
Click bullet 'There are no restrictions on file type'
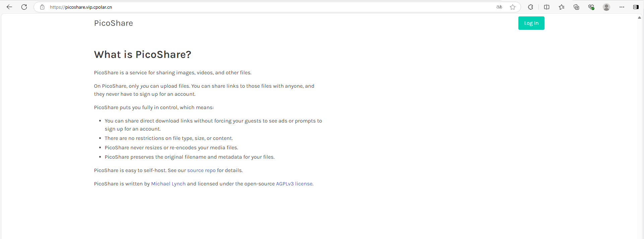[x=169, y=138]
